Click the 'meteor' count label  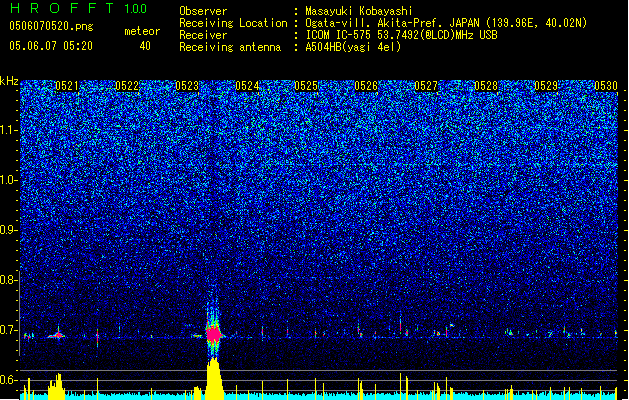click(x=142, y=31)
